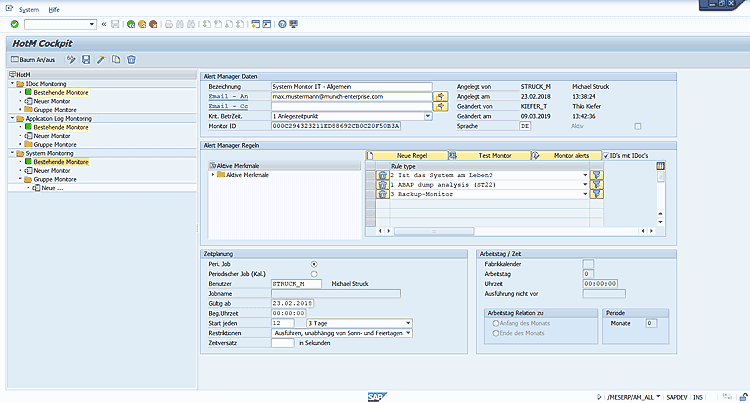Open /MESERP/AM_ALL status bar dropdown

click(658, 397)
